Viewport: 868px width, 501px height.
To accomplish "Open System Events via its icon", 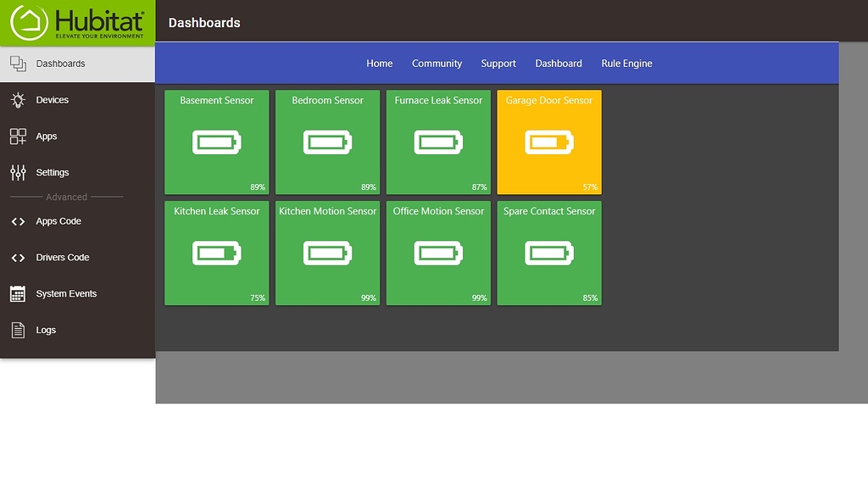I will pos(16,293).
